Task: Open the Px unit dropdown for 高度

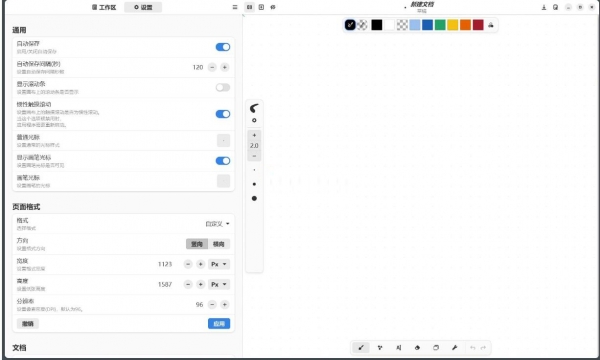Action: point(219,285)
